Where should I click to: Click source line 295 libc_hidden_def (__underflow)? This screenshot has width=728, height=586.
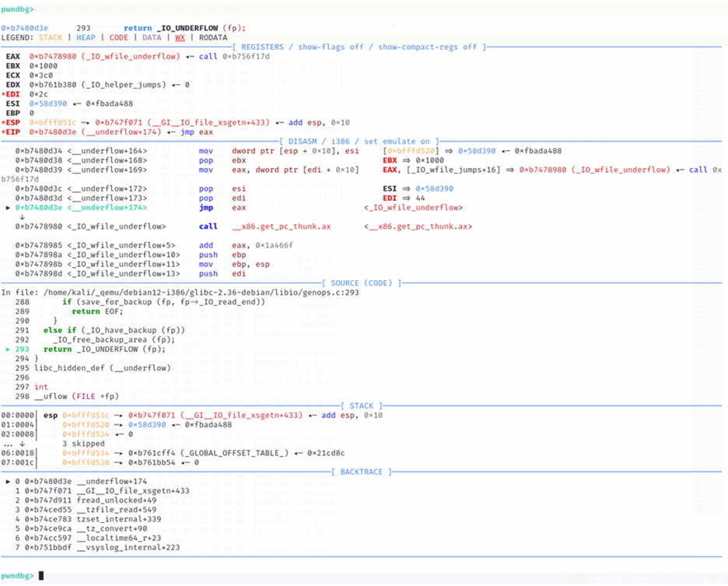click(x=93, y=368)
